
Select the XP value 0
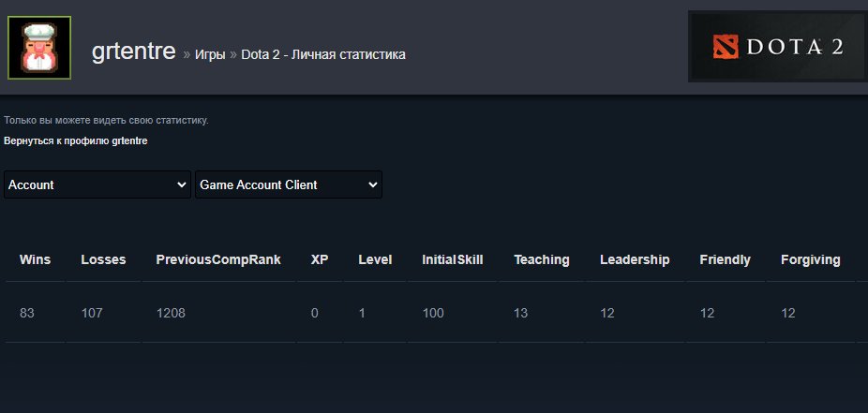pyautogui.click(x=314, y=313)
